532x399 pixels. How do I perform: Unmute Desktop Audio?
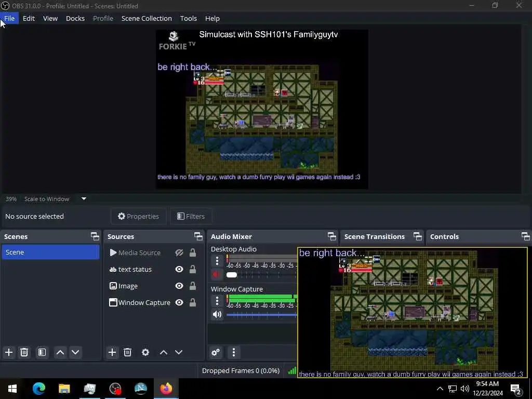(217, 274)
